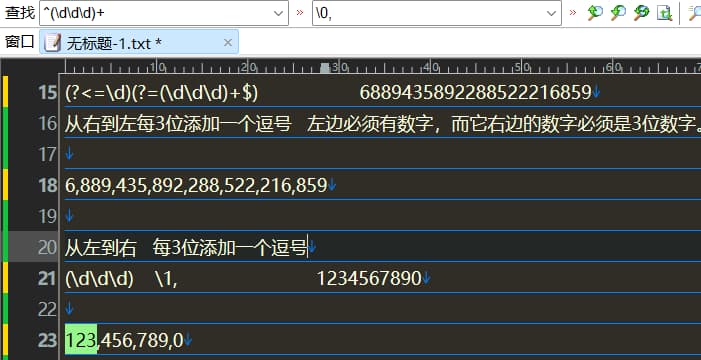Open the replace string history dropdown
Image resolution: width=701 pixels, height=360 pixels.
[551, 13]
